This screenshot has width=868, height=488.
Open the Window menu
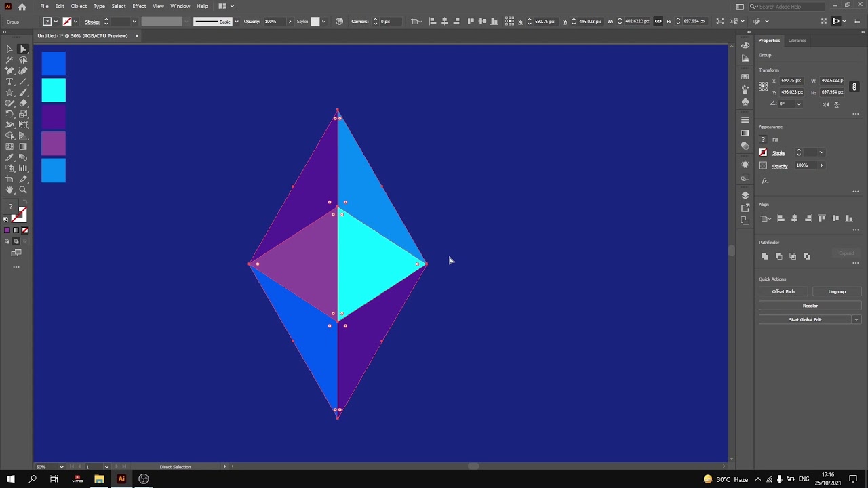180,6
